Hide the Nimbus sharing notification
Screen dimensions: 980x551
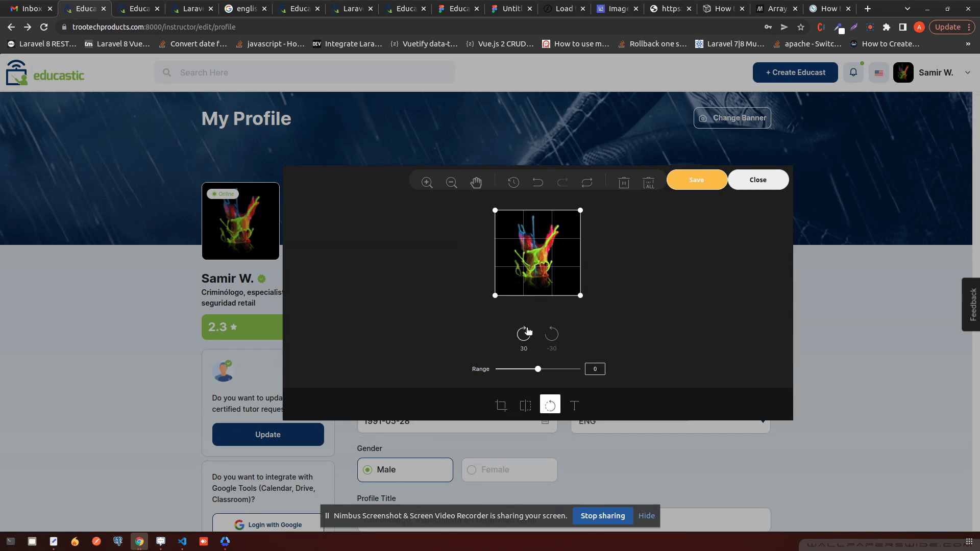tap(646, 516)
